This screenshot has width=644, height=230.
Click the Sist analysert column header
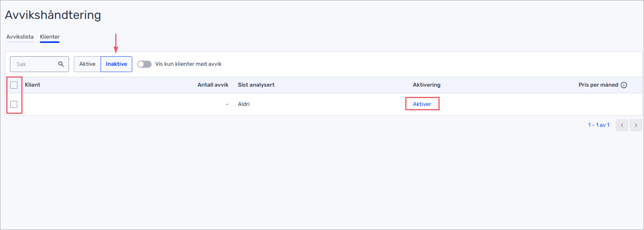coord(256,85)
